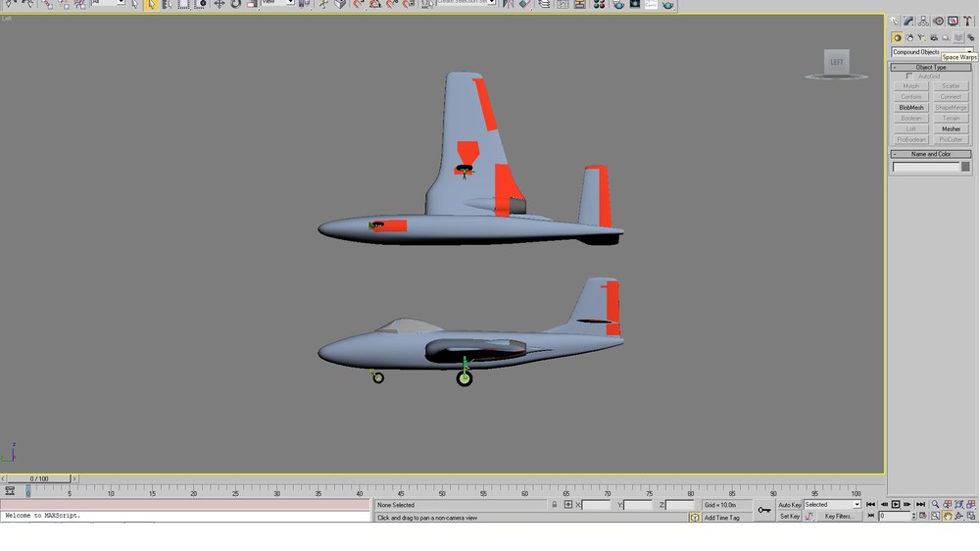The width and height of the screenshot is (980, 551).
Task: Select the Shapes category icon
Action: (x=909, y=37)
